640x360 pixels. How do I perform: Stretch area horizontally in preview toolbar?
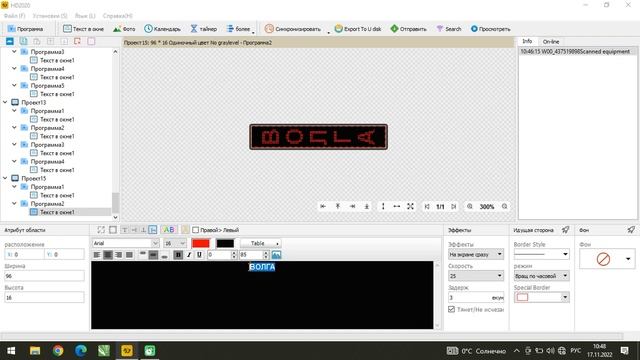(x=396, y=207)
